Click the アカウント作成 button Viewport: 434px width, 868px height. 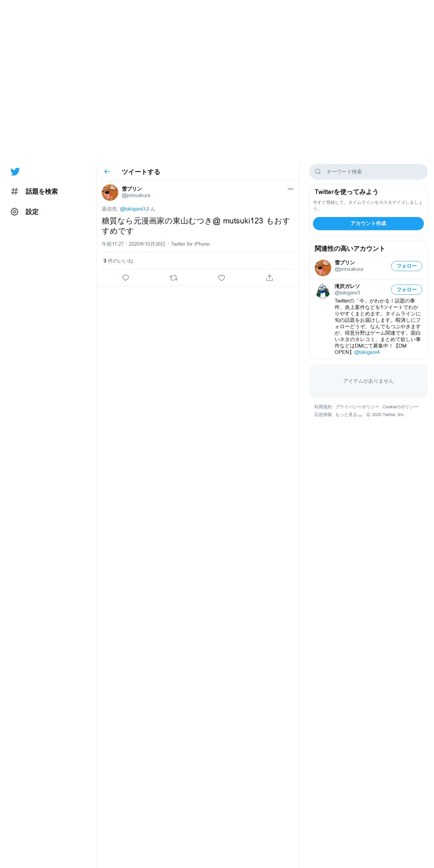368,223
